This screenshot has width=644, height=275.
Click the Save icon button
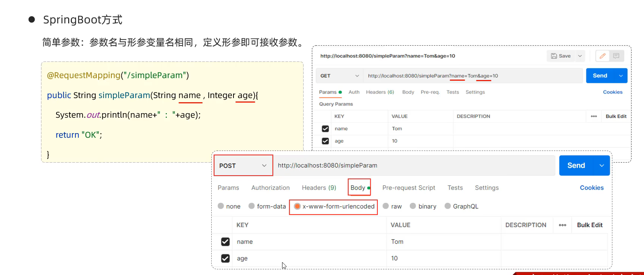tap(560, 56)
